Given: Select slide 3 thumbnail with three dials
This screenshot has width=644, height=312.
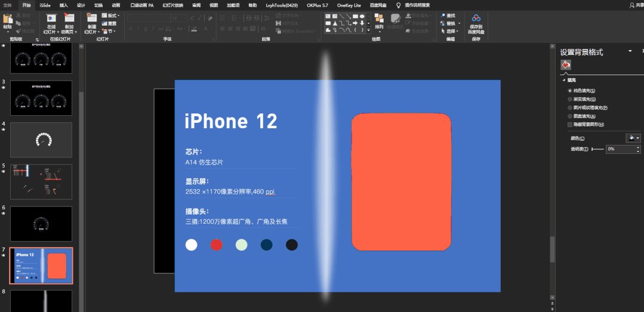Looking at the screenshot, I should coord(41,98).
